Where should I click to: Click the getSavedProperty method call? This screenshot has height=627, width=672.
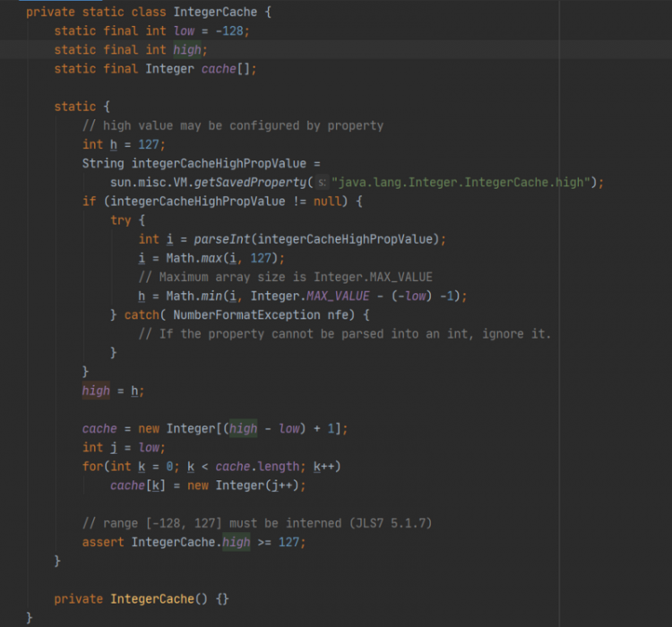250,183
